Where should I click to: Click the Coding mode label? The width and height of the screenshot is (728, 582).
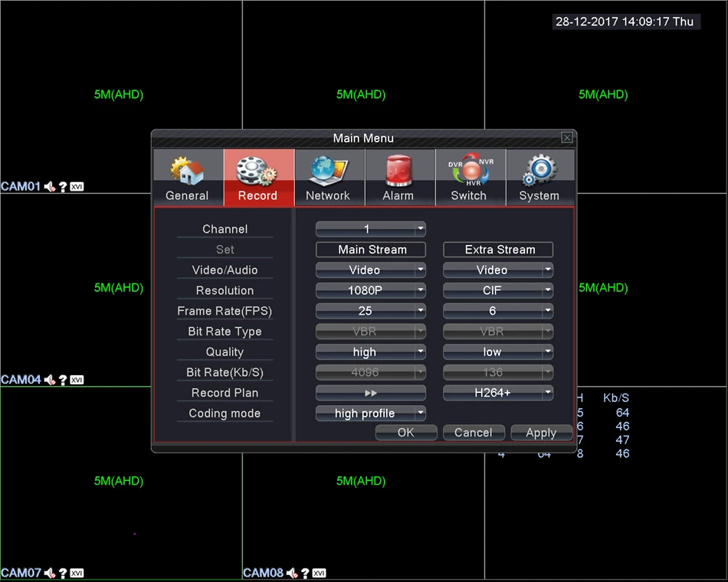tap(225, 414)
